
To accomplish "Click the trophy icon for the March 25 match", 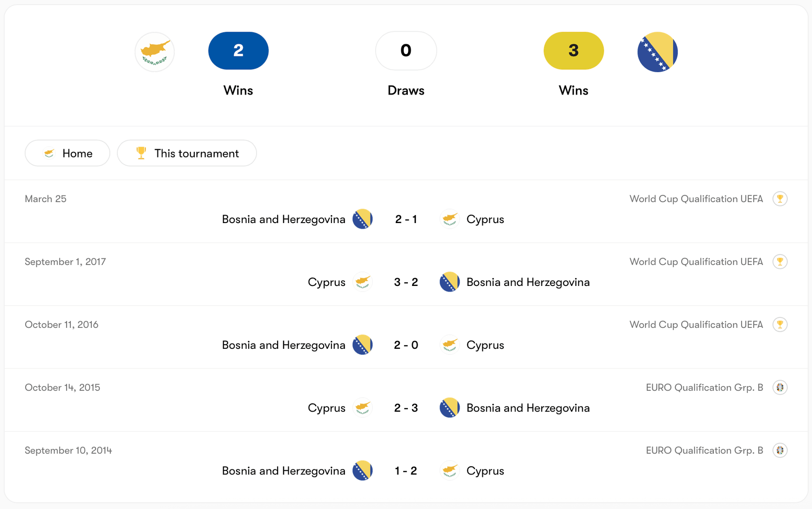I will click(780, 198).
